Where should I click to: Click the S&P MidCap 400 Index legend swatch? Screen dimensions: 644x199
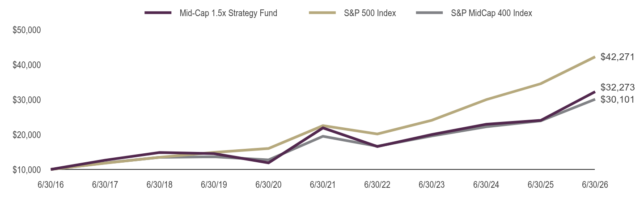[429, 13]
